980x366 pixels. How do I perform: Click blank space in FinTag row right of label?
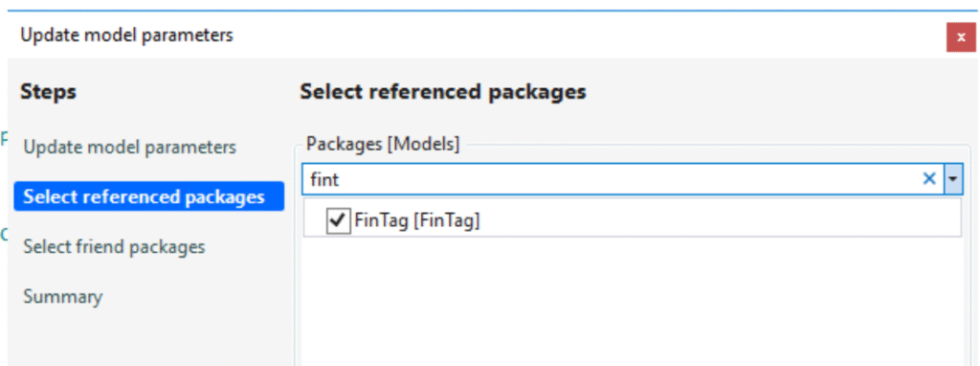pos(719,221)
